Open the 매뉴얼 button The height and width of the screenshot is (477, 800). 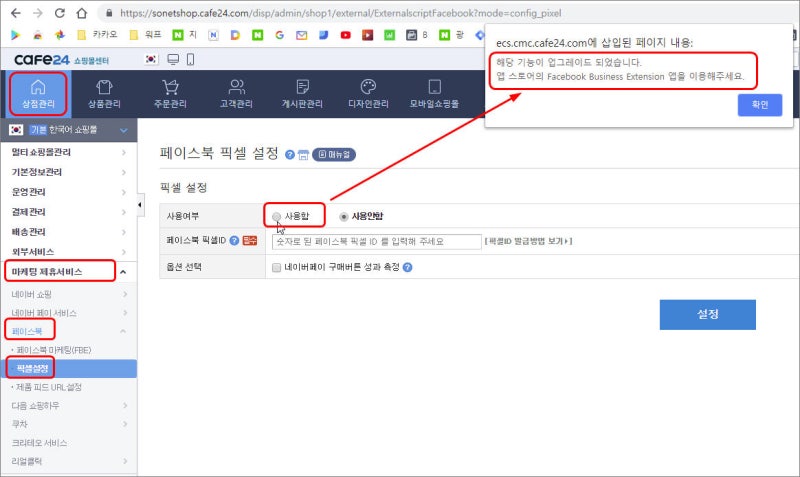(x=334, y=155)
